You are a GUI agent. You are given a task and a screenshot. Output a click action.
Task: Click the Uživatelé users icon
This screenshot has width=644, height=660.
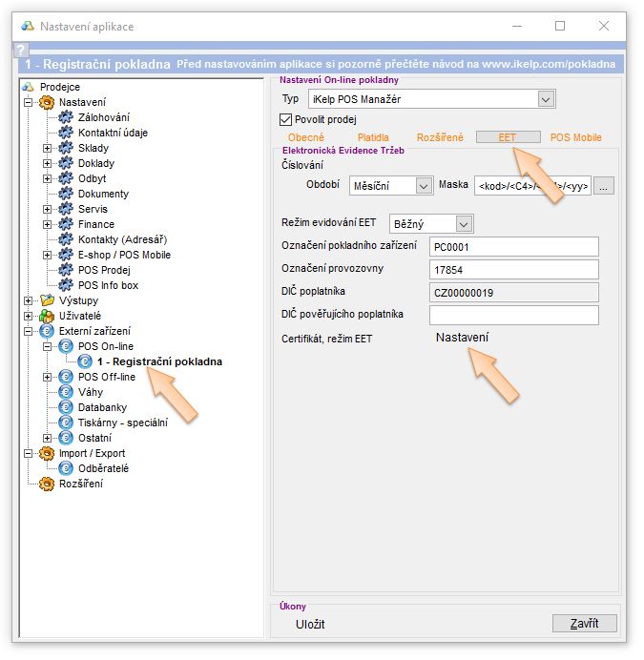coord(46,316)
